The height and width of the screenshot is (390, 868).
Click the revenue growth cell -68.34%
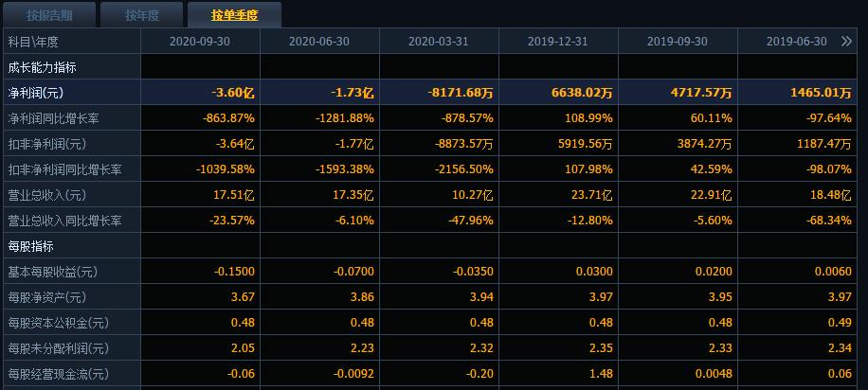pos(828,221)
